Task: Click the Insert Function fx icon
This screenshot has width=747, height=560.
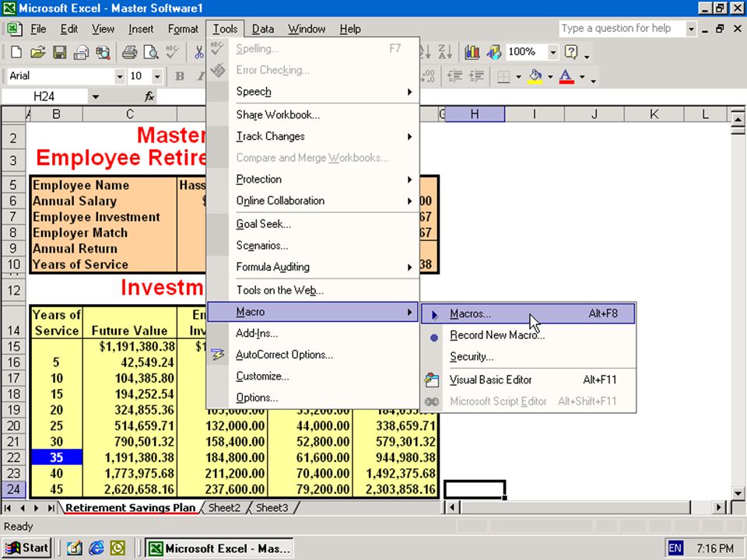Action: 149,96
